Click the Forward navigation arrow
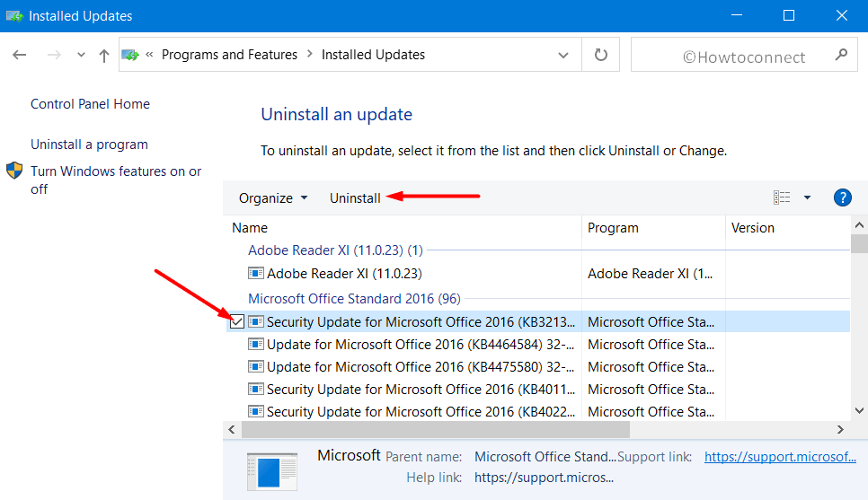The image size is (868, 500). (54, 55)
